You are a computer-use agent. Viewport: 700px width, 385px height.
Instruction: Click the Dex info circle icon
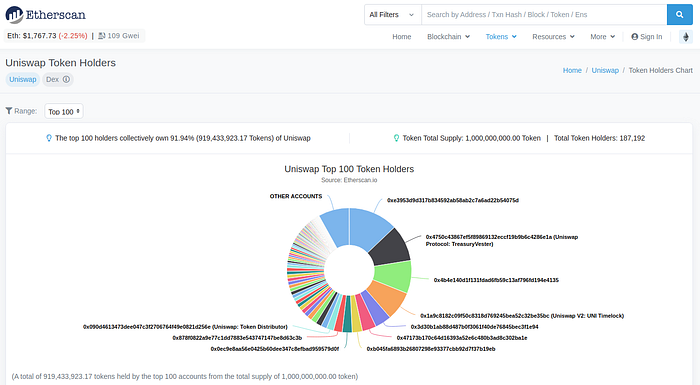pos(67,80)
